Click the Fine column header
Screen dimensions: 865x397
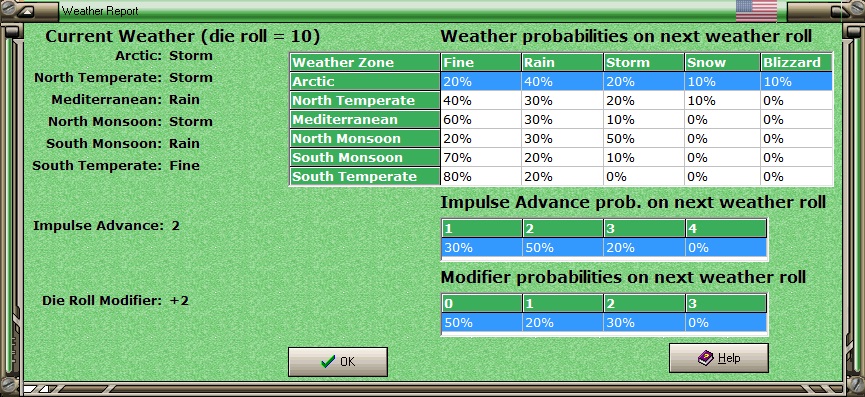coord(481,62)
